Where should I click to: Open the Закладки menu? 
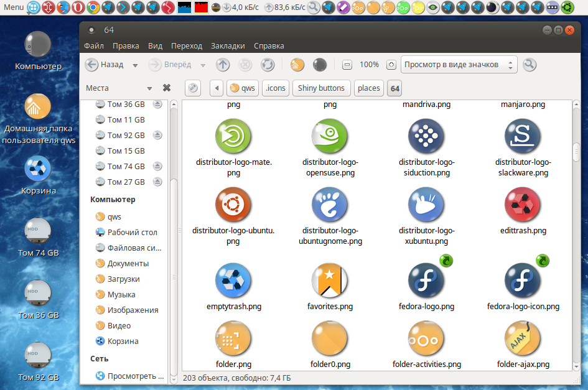[228, 46]
